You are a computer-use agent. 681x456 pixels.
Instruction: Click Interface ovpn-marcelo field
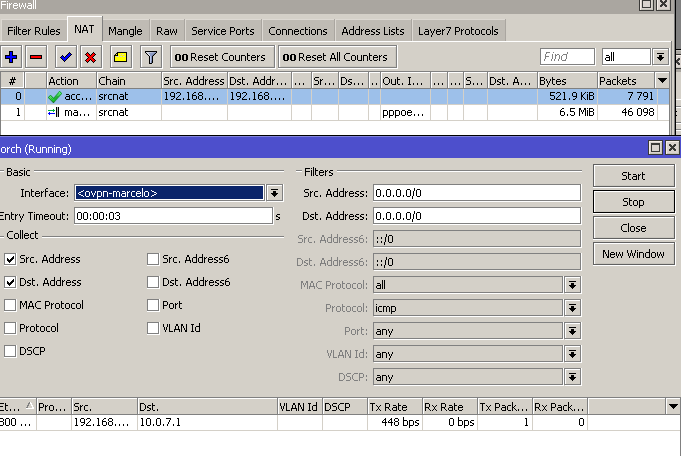click(169, 193)
